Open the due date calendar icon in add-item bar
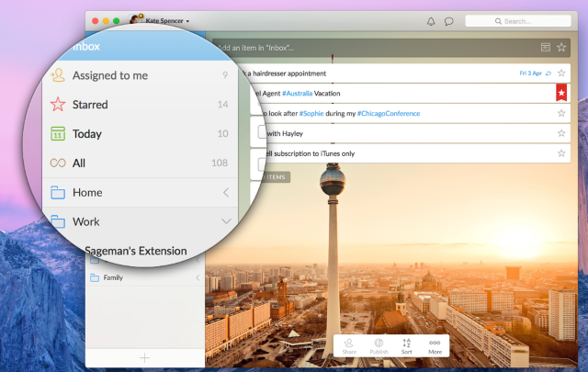 click(546, 47)
